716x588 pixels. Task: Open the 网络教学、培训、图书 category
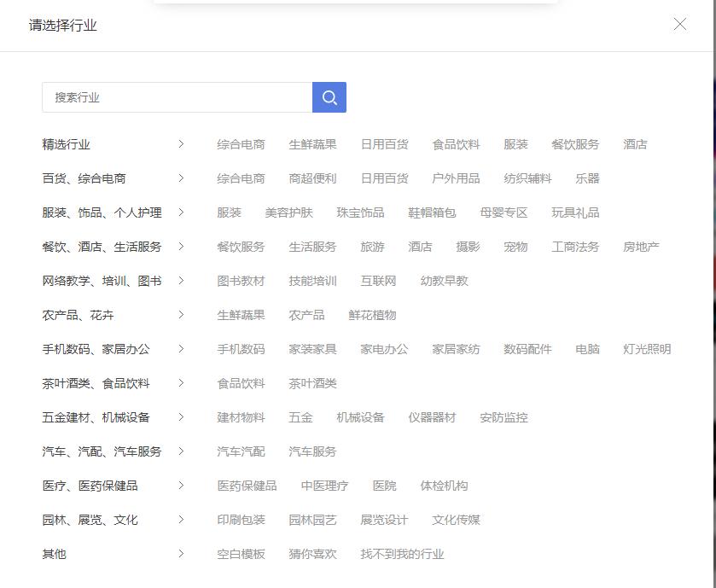(x=100, y=281)
